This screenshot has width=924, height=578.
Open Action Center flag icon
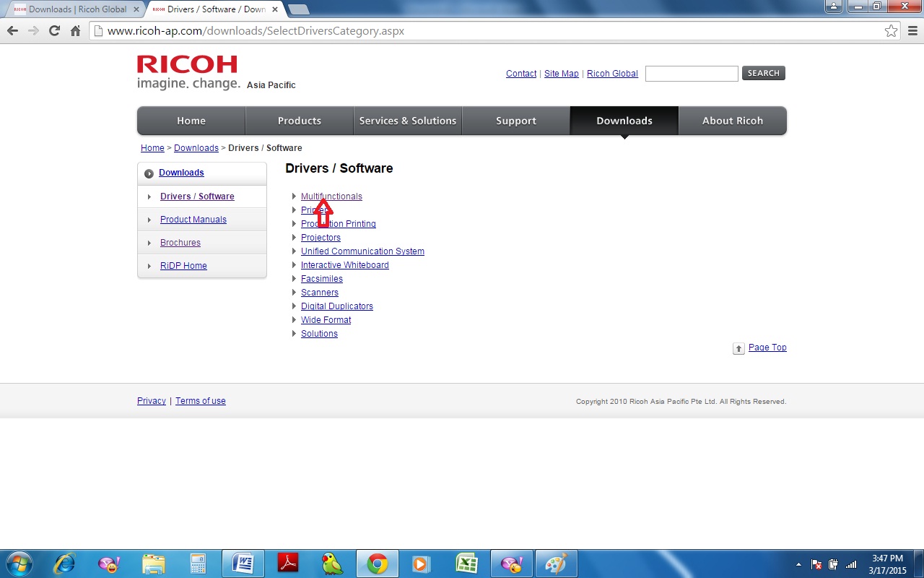[x=816, y=564]
